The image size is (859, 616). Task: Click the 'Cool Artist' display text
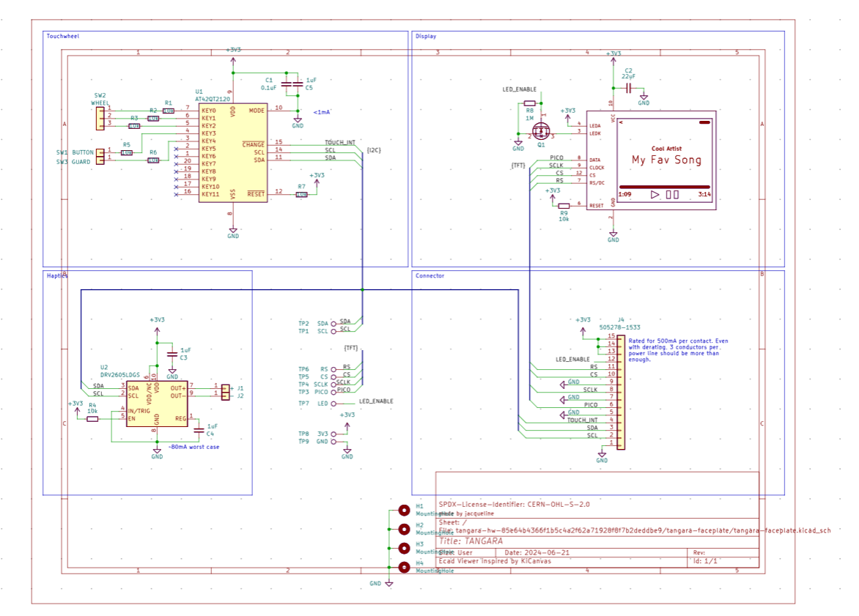666,149
